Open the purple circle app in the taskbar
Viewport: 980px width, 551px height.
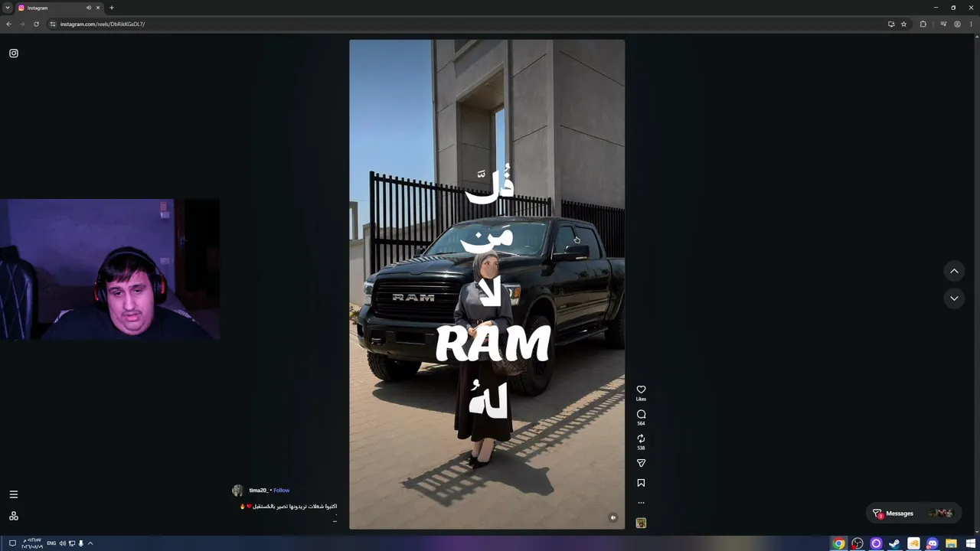(x=877, y=543)
